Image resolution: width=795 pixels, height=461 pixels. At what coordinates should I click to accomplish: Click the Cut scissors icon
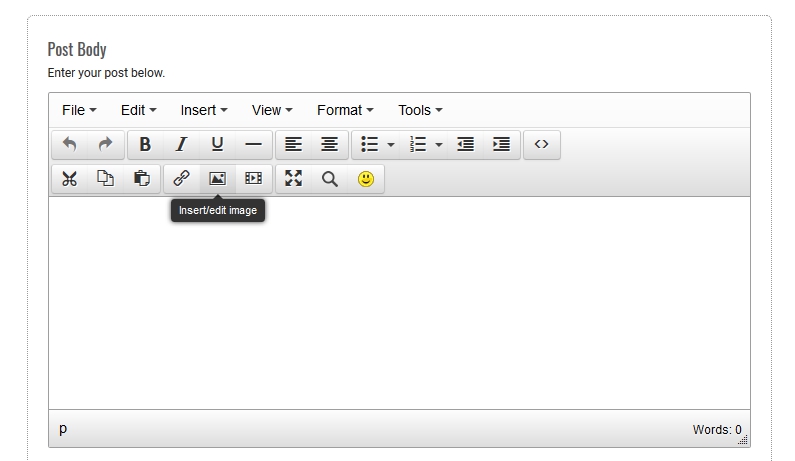click(x=70, y=179)
